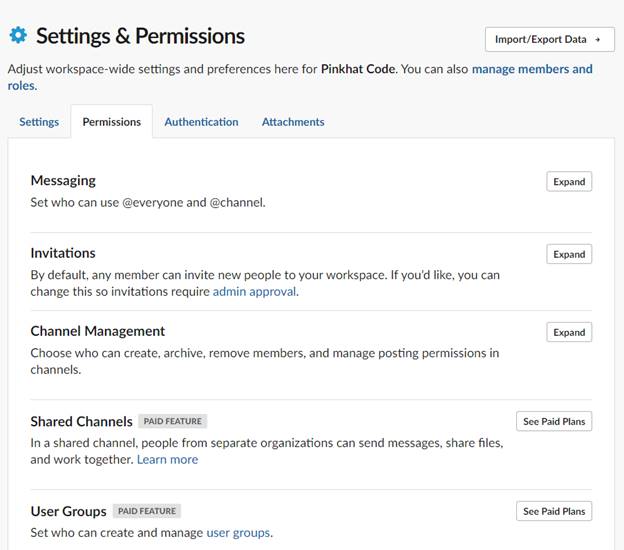The height and width of the screenshot is (550, 624).
Task: See Paid Plans for User Groups
Action: pyautogui.click(x=554, y=511)
